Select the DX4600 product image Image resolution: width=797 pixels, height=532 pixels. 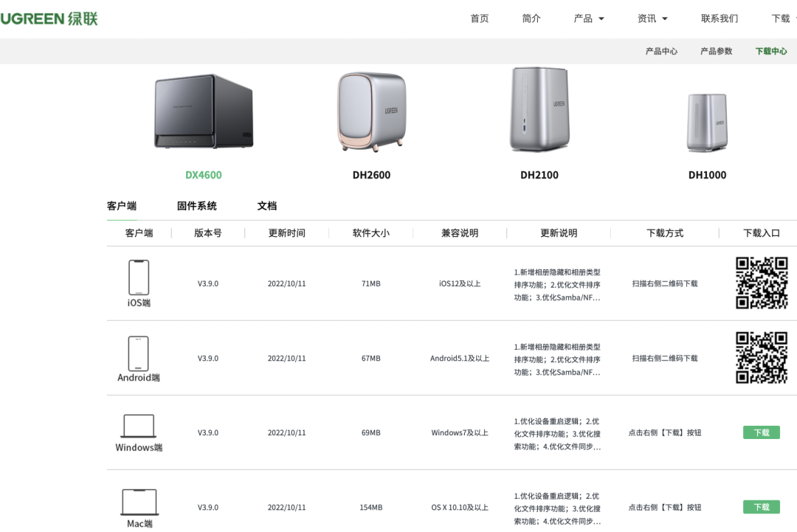(x=204, y=111)
